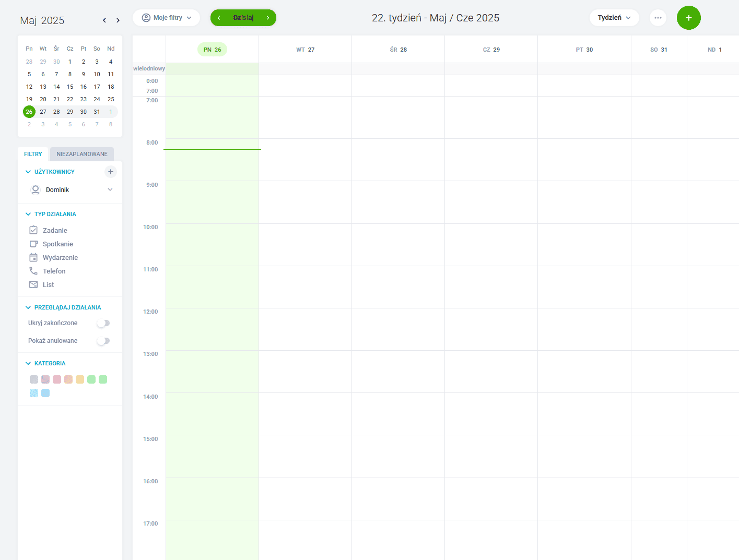The image size is (739, 560).
Task: Filter by List mail activity type
Action: pos(48,284)
